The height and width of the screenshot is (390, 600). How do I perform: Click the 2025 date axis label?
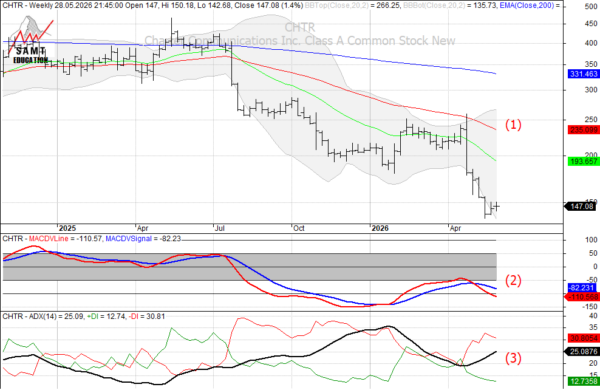tap(68, 228)
